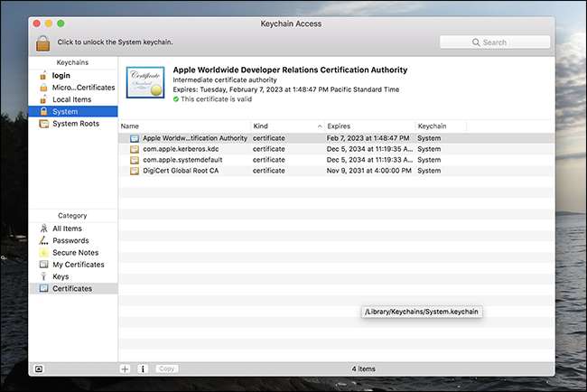Image resolution: width=587 pixels, height=392 pixels.
Task: Click the Search field
Action: 494,42
